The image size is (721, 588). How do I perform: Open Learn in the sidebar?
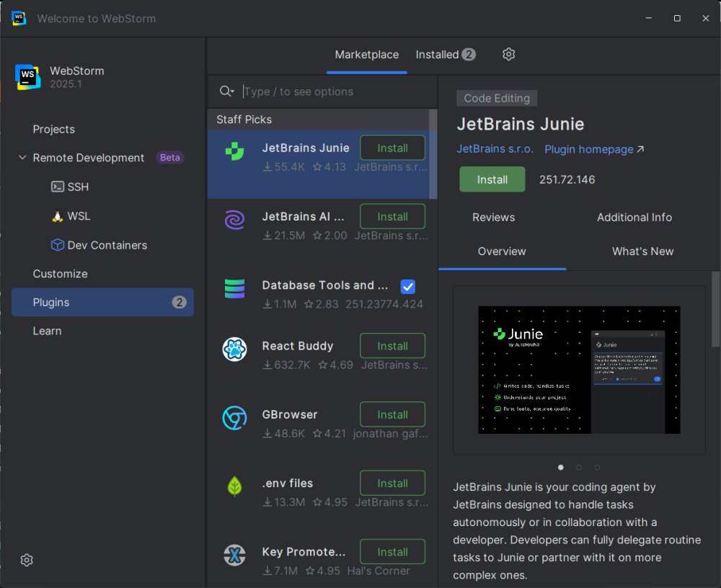pyautogui.click(x=47, y=331)
